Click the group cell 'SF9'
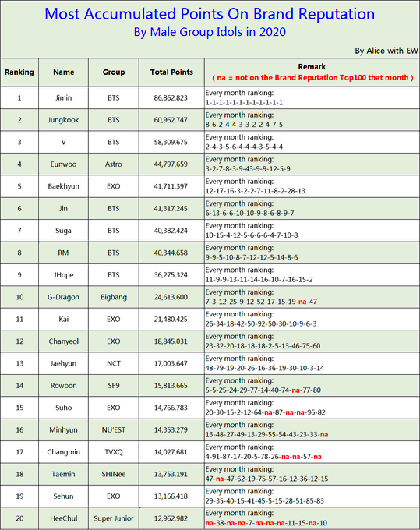Viewport: 420px width, 530px height. coord(114,386)
